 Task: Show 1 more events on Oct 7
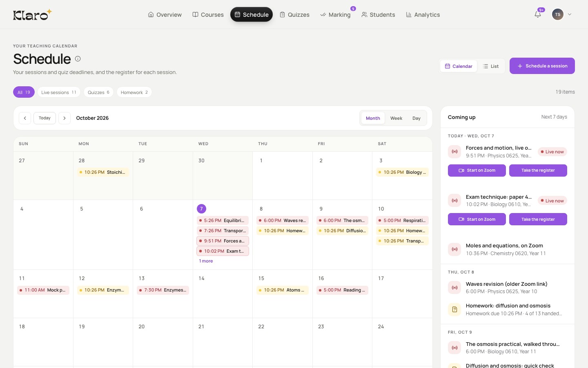(206, 261)
